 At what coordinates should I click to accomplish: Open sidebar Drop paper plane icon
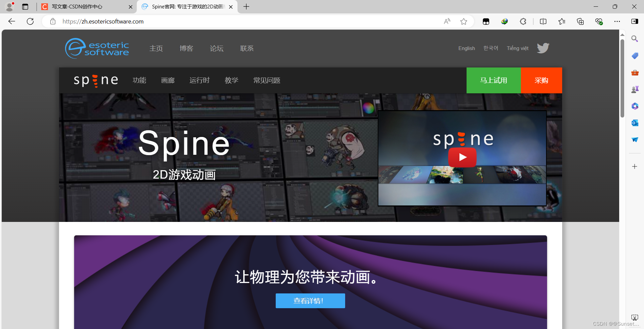pyautogui.click(x=635, y=140)
